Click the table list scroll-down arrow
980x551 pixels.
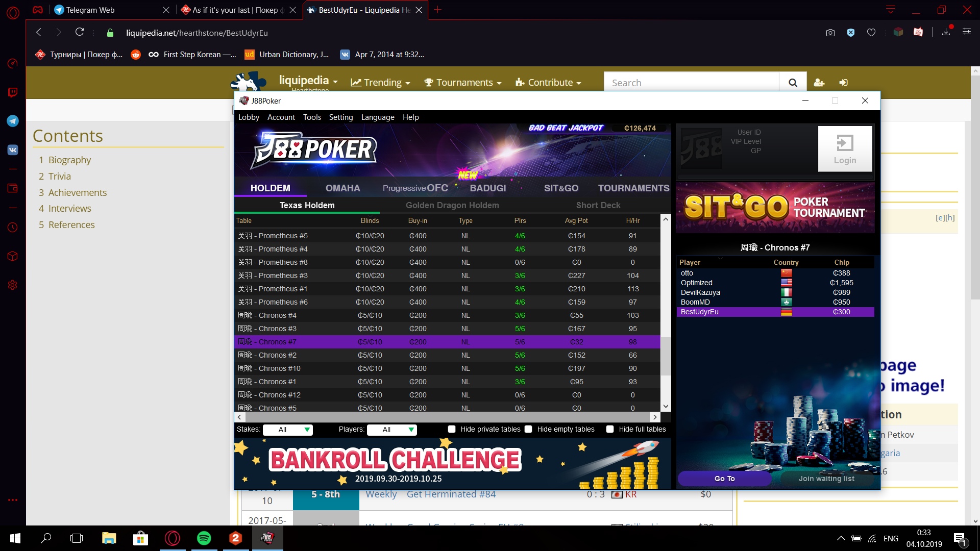click(666, 407)
